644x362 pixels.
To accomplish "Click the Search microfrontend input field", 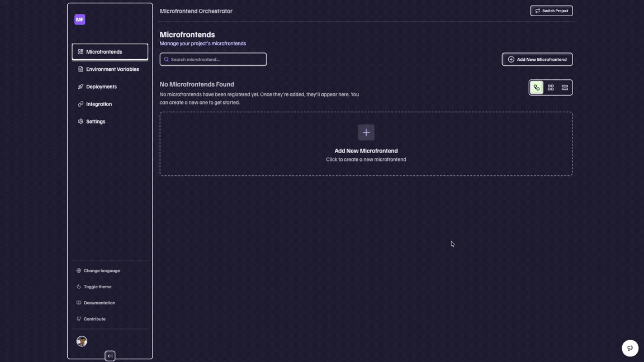I will click(213, 59).
